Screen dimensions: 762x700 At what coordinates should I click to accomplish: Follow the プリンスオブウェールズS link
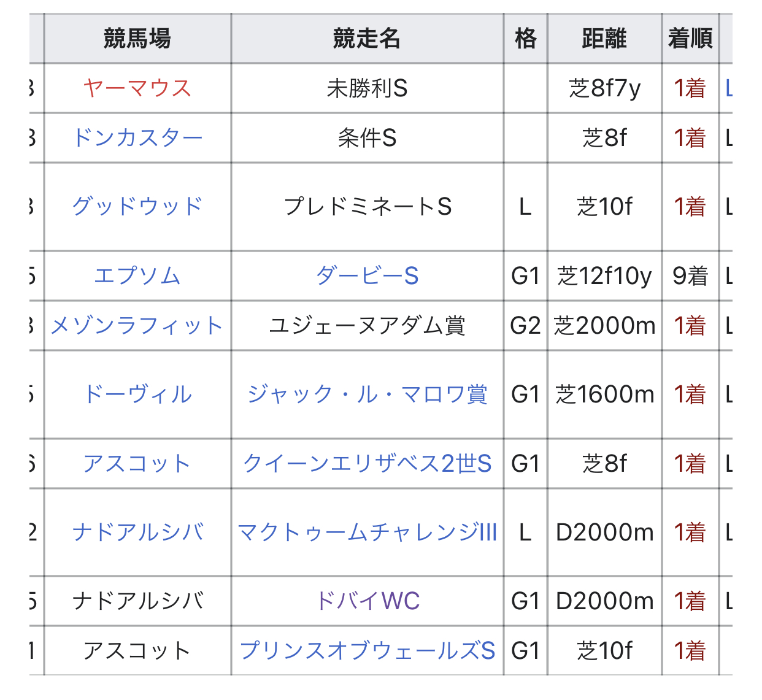click(x=367, y=651)
